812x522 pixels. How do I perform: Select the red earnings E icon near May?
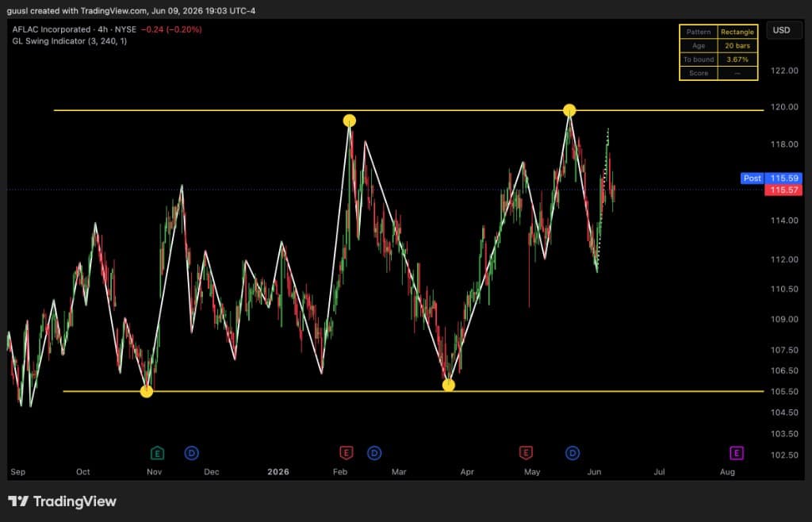[x=526, y=453]
